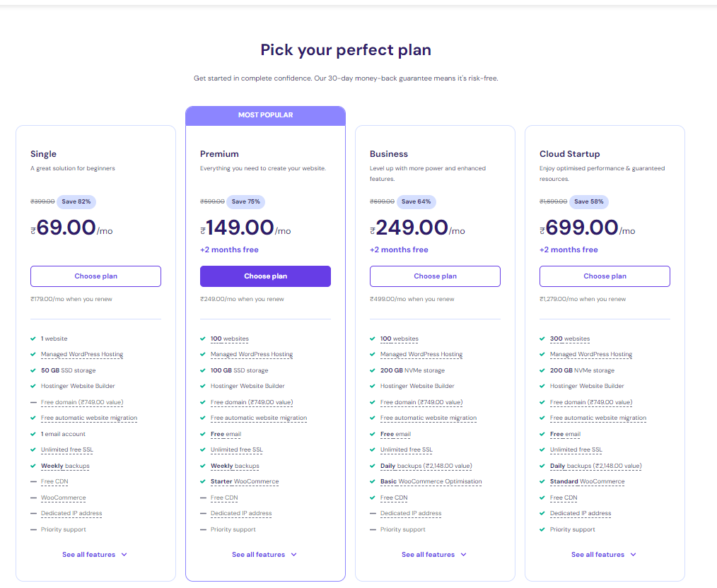Viewport: 717px width, 588px height.
Task: Click checkmark icon beside 1 website
Action: 33,339
